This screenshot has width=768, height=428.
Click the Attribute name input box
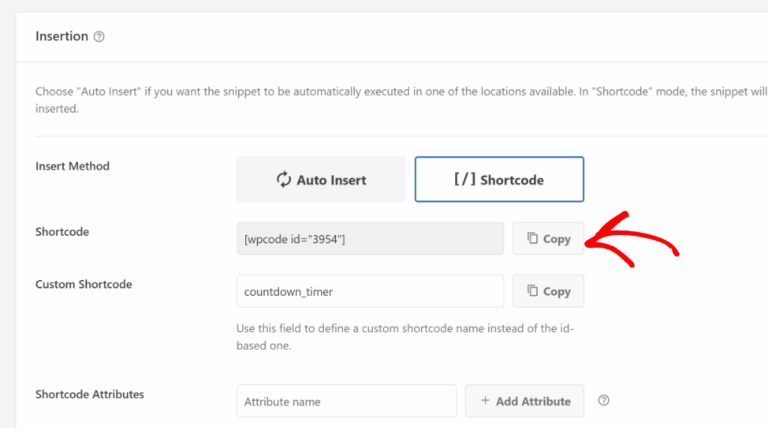tap(346, 401)
